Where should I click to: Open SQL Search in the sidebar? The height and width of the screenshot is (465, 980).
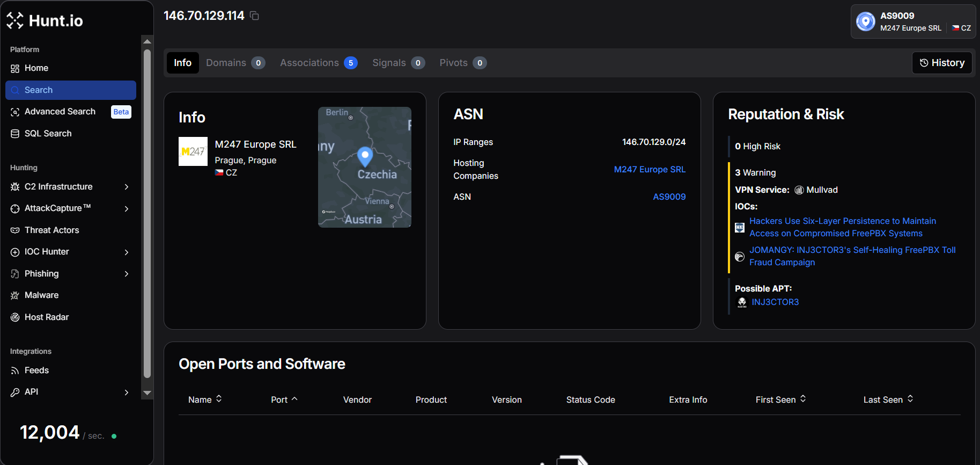pos(71,134)
